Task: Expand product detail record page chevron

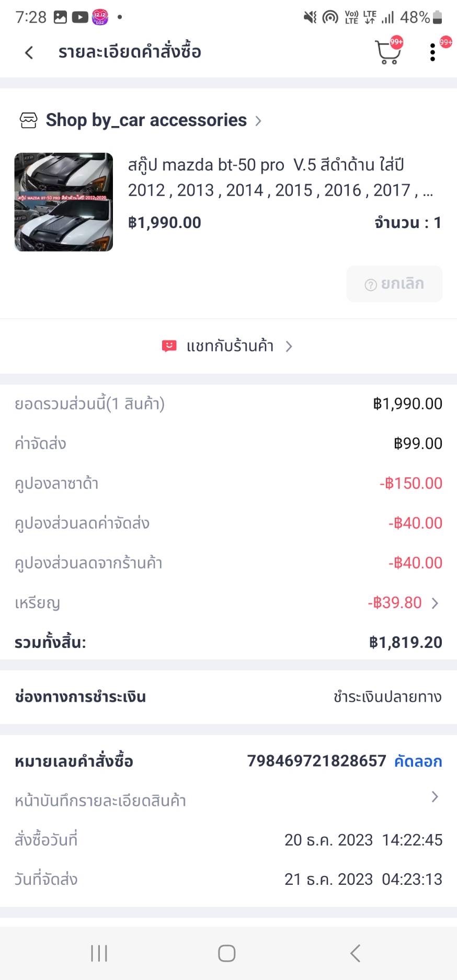Action: [435, 796]
